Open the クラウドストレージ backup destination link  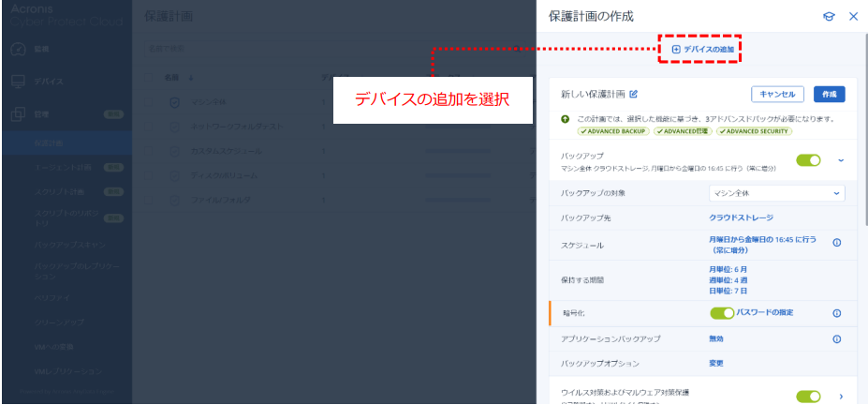click(x=740, y=217)
